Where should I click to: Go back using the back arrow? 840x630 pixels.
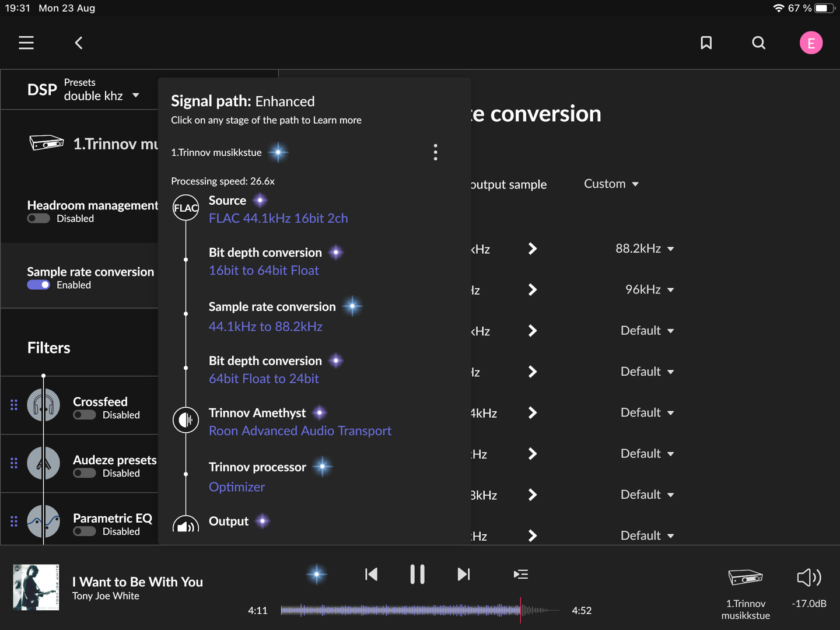(x=79, y=43)
